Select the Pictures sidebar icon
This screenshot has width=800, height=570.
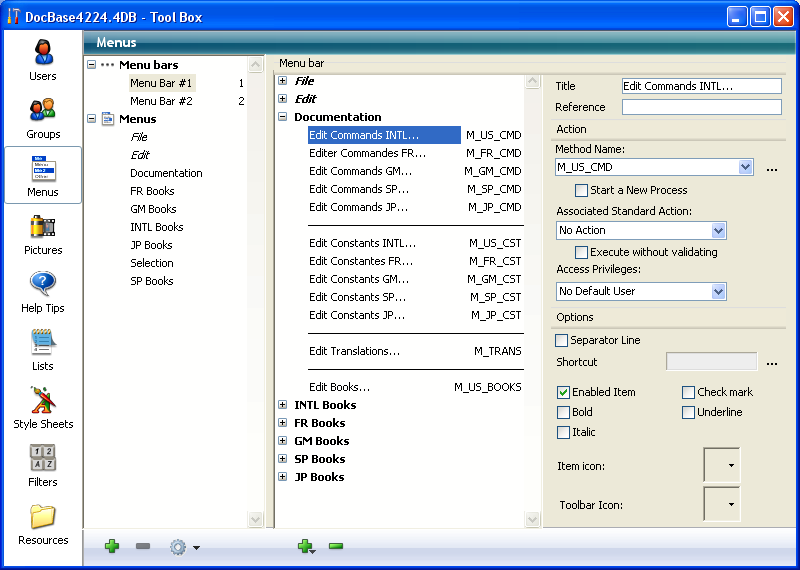coord(43,234)
